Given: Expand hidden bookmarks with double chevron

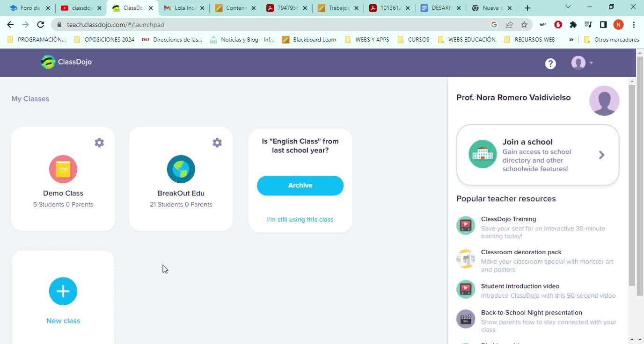Looking at the screenshot, I should tap(571, 40).
